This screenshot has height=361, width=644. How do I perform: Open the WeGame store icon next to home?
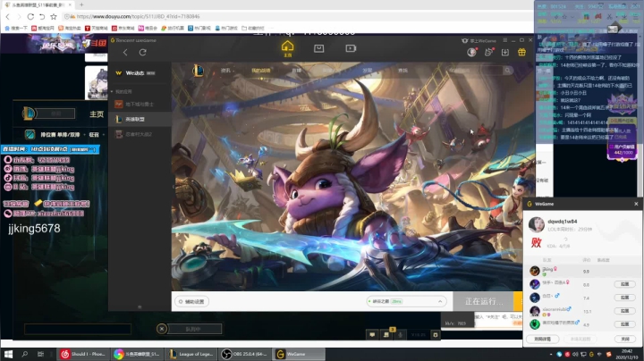pyautogui.click(x=318, y=48)
